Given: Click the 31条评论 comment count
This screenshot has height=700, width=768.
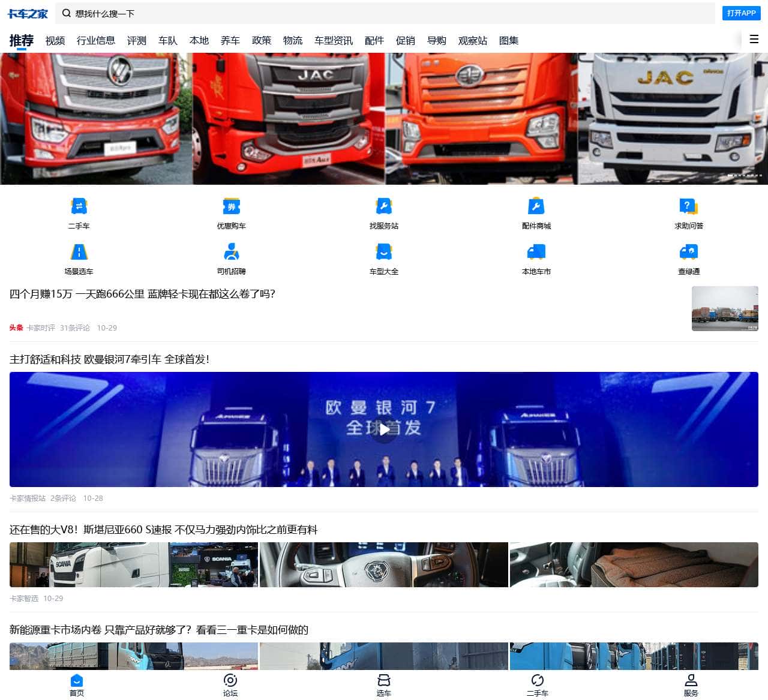Looking at the screenshot, I should pyautogui.click(x=75, y=328).
